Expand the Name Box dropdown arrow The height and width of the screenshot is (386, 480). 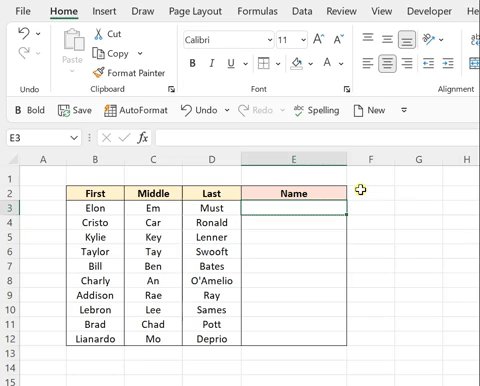(x=74, y=138)
